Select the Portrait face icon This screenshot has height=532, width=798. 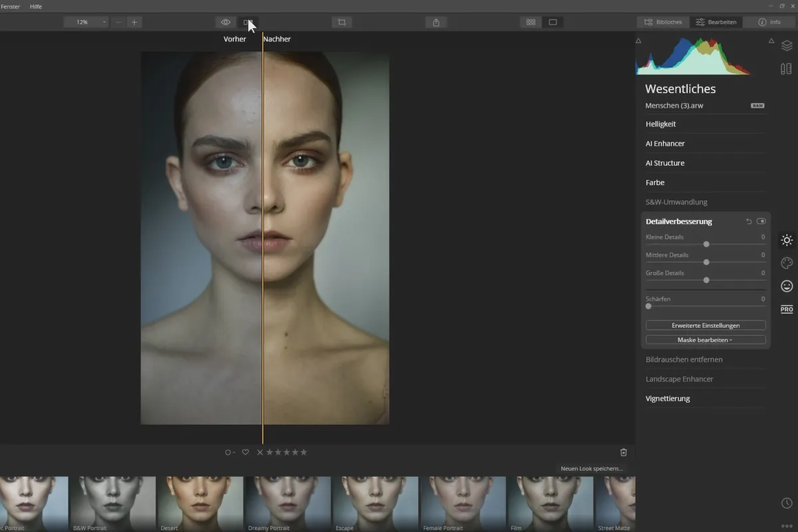coord(787,286)
